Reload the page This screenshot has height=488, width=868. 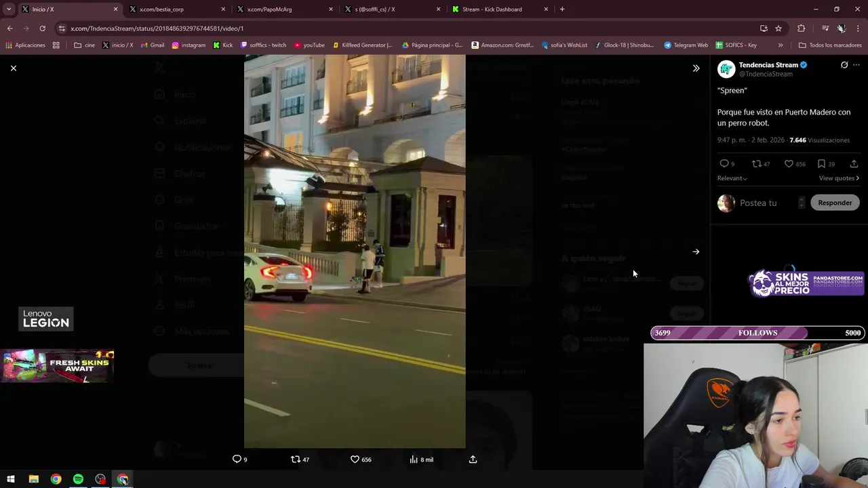(x=42, y=28)
